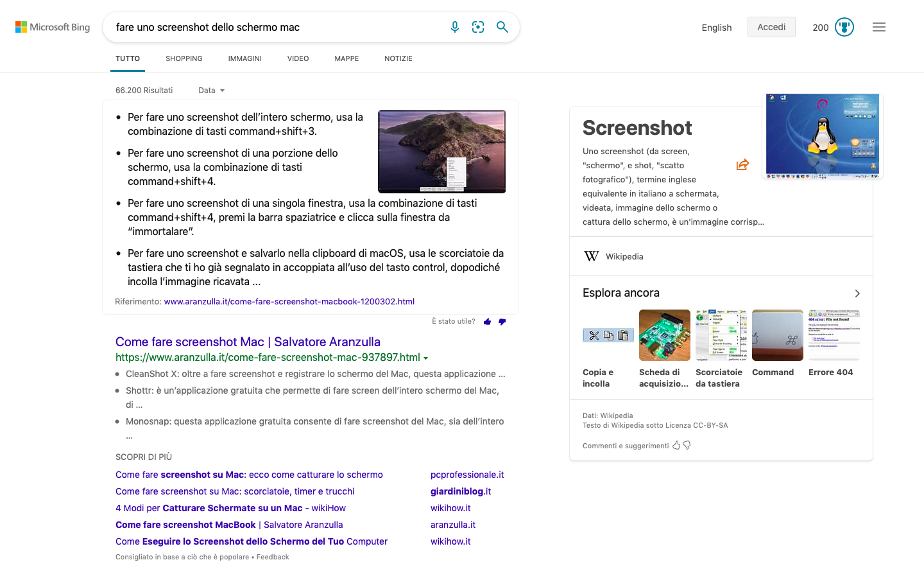Click the microphone voice search icon
Viewport: 924px width, 578px height.
pyautogui.click(x=454, y=27)
